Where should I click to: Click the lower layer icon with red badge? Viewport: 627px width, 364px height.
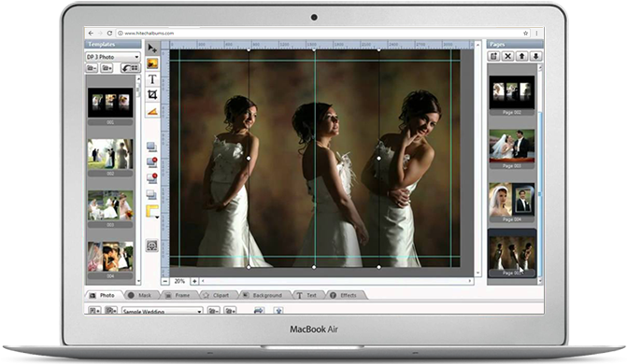[x=151, y=178]
